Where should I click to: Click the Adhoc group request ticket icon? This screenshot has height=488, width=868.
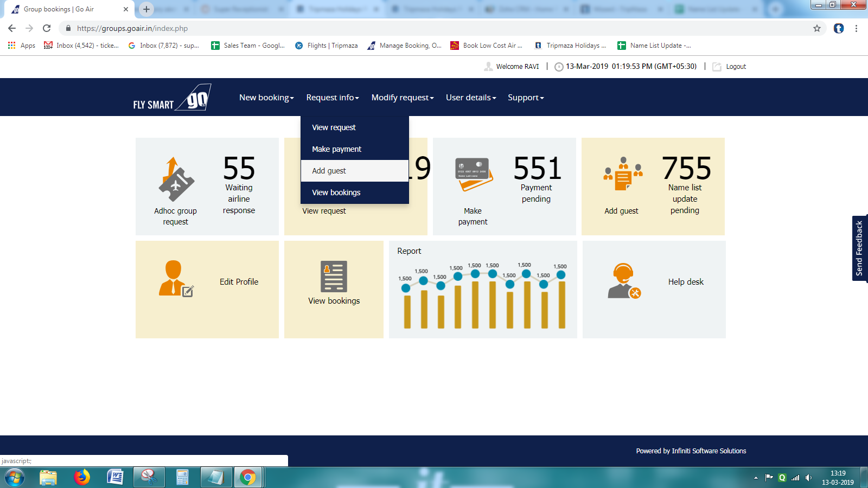point(176,179)
